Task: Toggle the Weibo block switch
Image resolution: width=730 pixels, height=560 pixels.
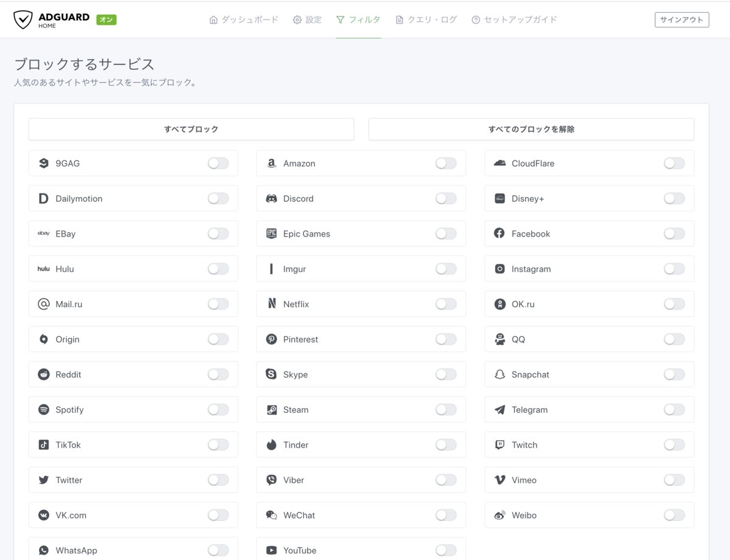Action: click(x=674, y=516)
